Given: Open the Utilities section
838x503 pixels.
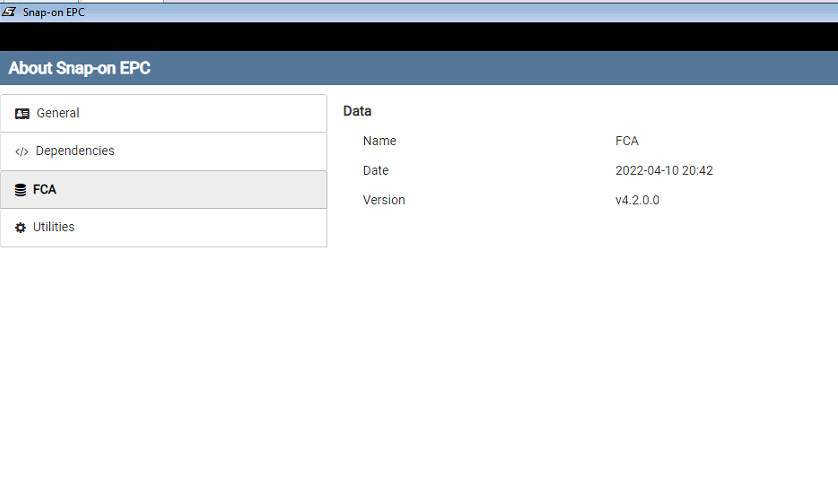Looking at the screenshot, I should pyautogui.click(x=164, y=228).
